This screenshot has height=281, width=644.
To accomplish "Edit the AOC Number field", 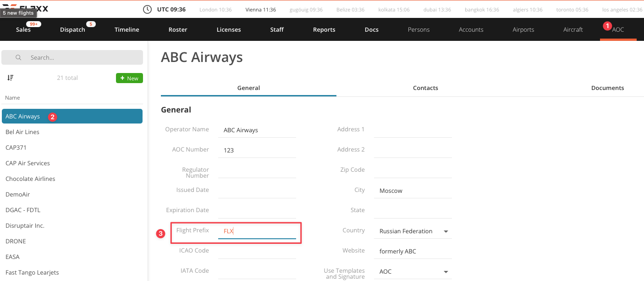I will coord(257,150).
